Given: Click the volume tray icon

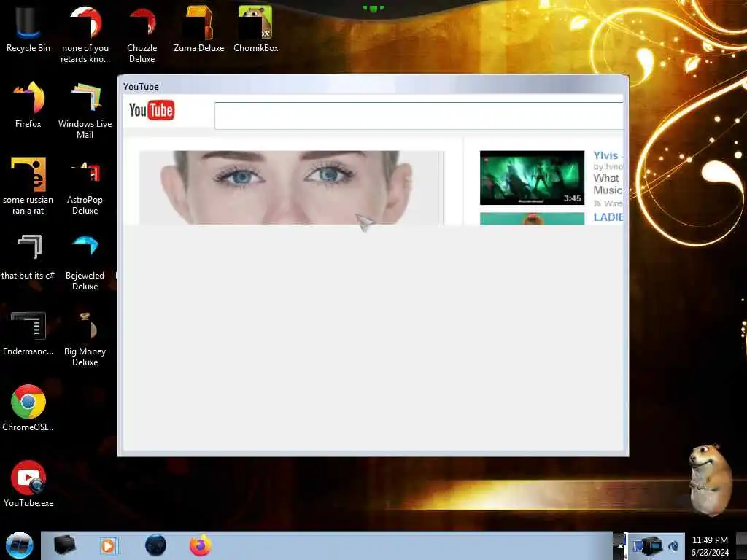Looking at the screenshot, I should click(x=673, y=545).
